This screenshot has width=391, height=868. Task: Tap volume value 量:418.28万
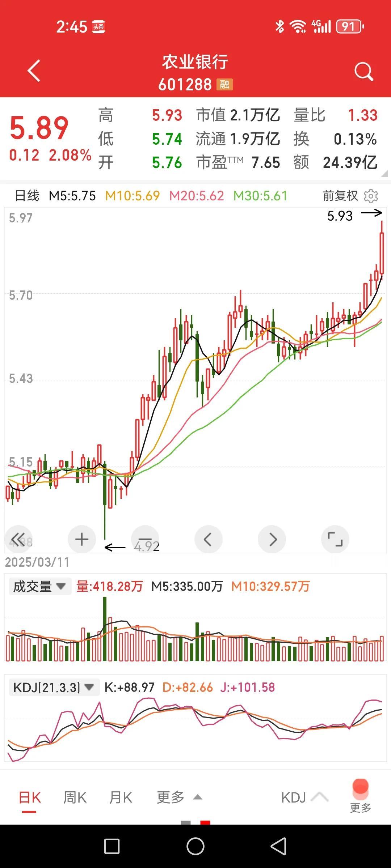tap(110, 586)
